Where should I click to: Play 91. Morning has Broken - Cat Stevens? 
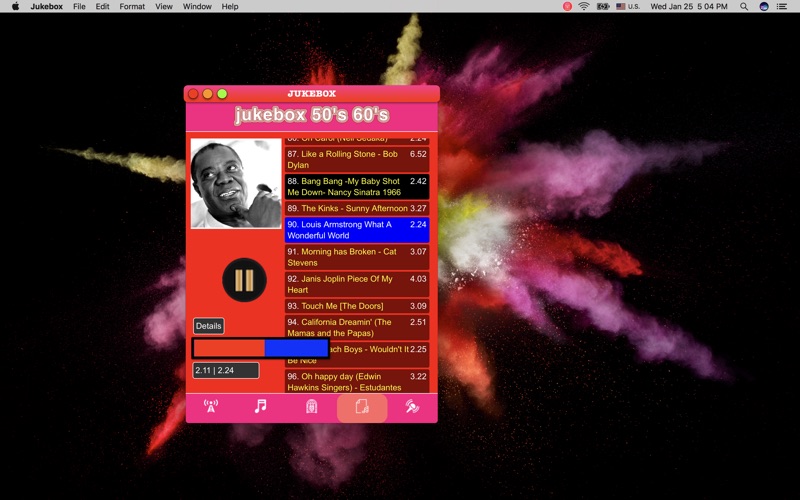[357, 257]
